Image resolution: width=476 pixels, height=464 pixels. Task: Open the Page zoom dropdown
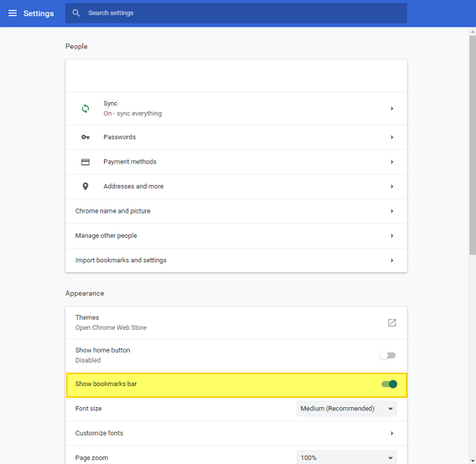(346, 457)
